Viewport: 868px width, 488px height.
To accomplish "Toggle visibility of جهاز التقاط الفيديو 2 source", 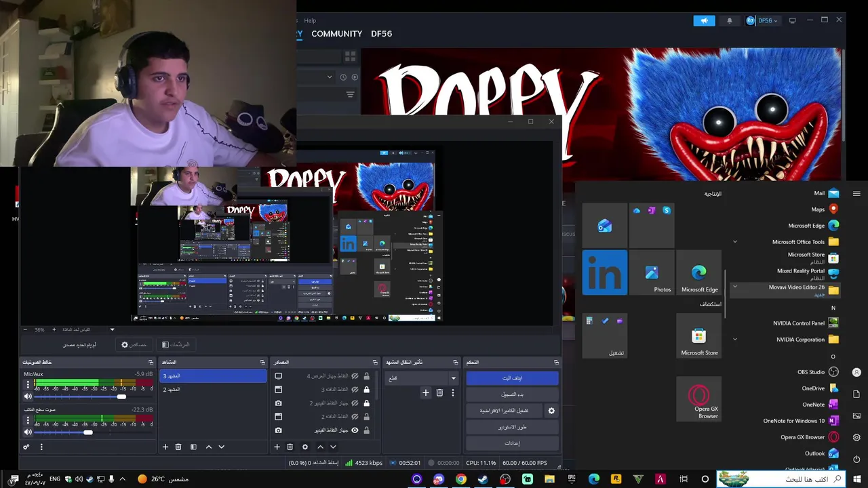I will [355, 403].
